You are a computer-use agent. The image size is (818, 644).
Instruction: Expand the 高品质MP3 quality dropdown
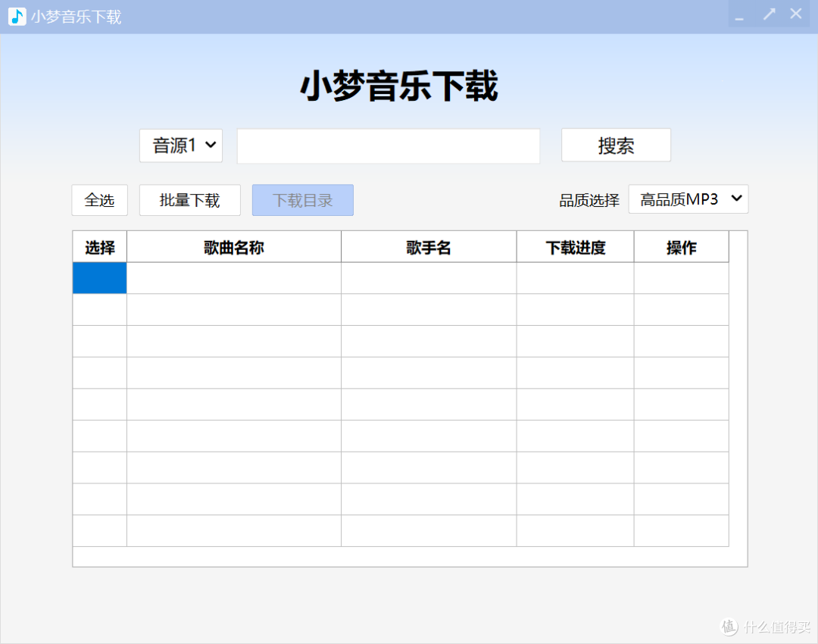point(688,199)
